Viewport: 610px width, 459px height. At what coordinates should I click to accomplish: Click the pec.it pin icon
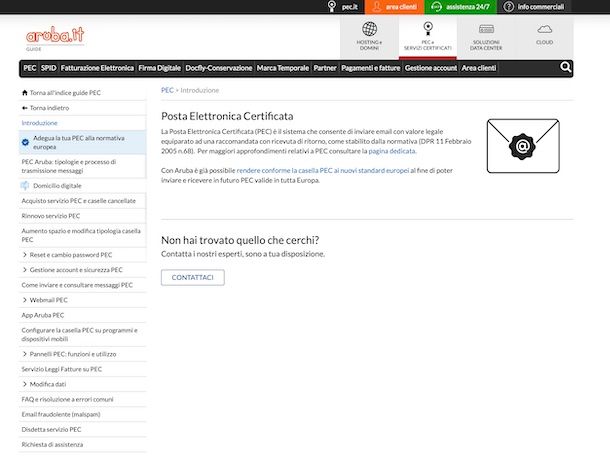click(x=331, y=7)
